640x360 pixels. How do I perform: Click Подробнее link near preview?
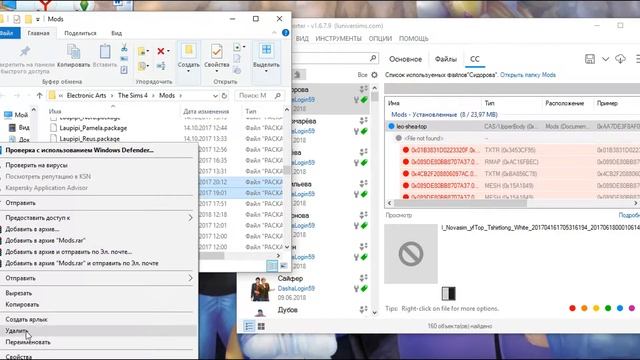point(629,215)
